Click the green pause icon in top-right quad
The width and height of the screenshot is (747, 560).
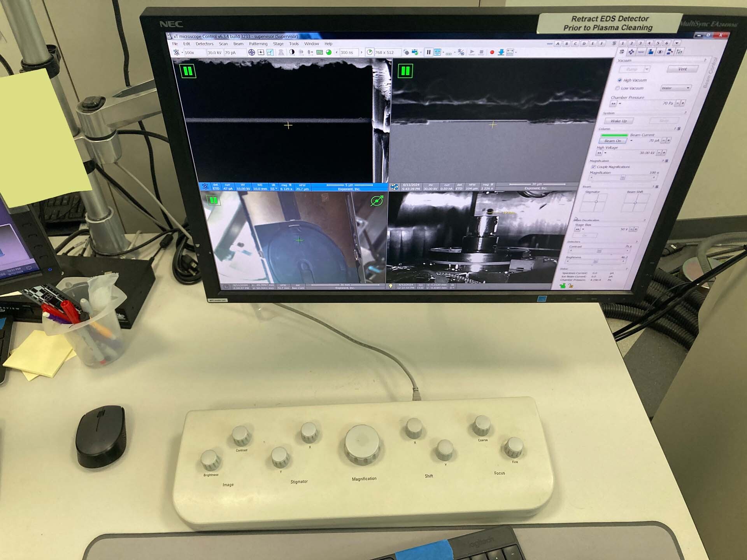point(405,71)
